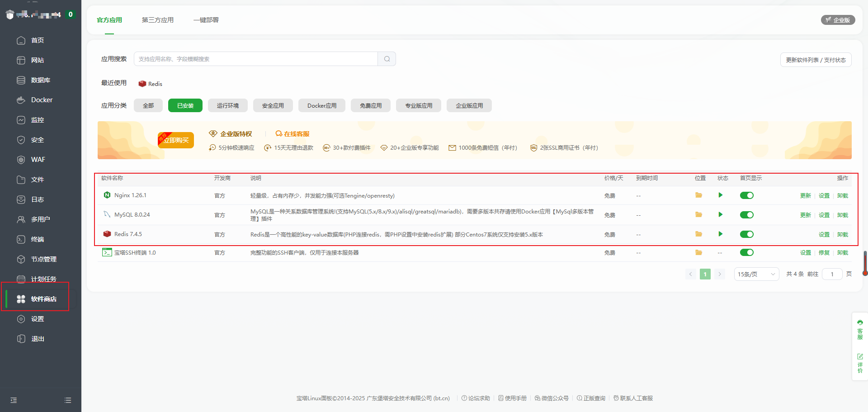Click 立即购买 button on banner
Image resolution: width=868 pixels, height=412 pixels.
coord(176,140)
